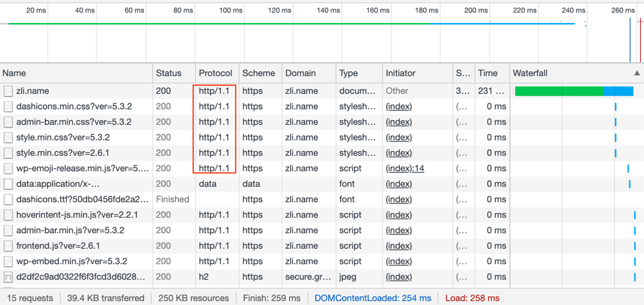Click the 100 ms mark on the timeline overview
644x305 pixels.
tap(231, 11)
